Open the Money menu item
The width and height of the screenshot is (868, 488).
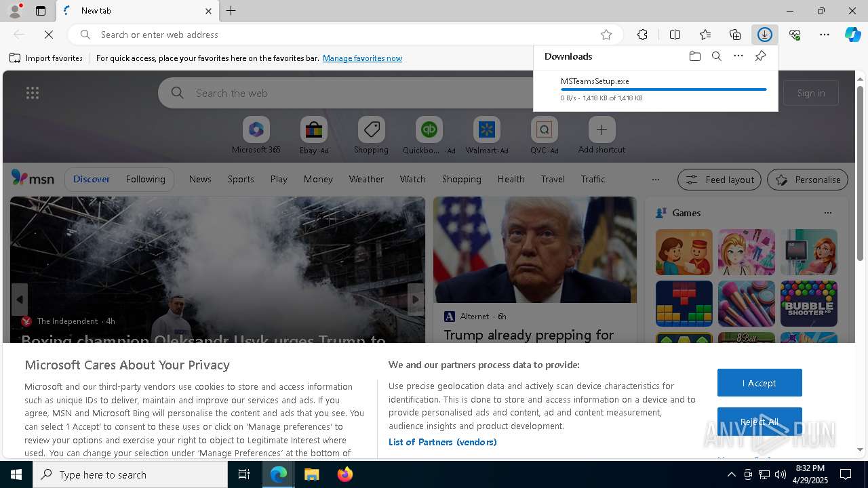pos(318,179)
